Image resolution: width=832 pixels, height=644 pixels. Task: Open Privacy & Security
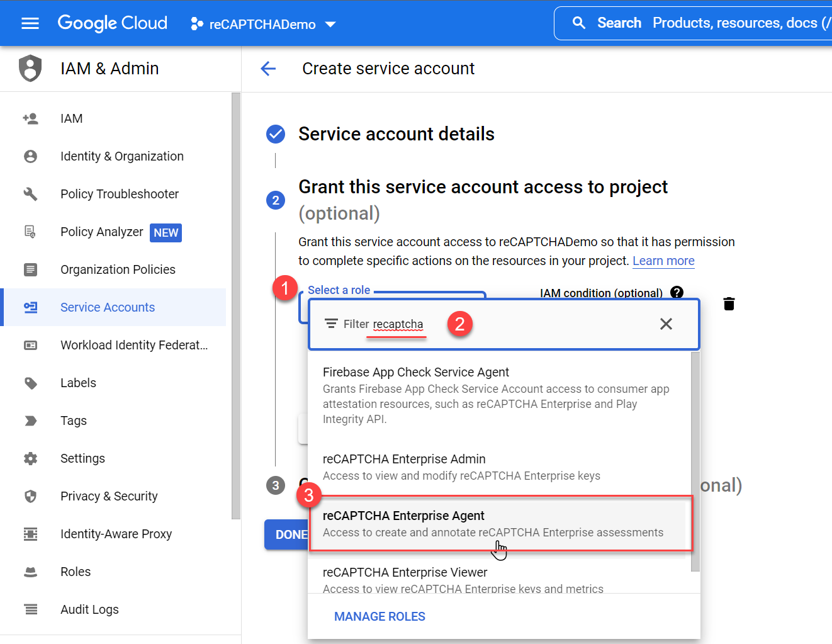pyautogui.click(x=109, y=496)
